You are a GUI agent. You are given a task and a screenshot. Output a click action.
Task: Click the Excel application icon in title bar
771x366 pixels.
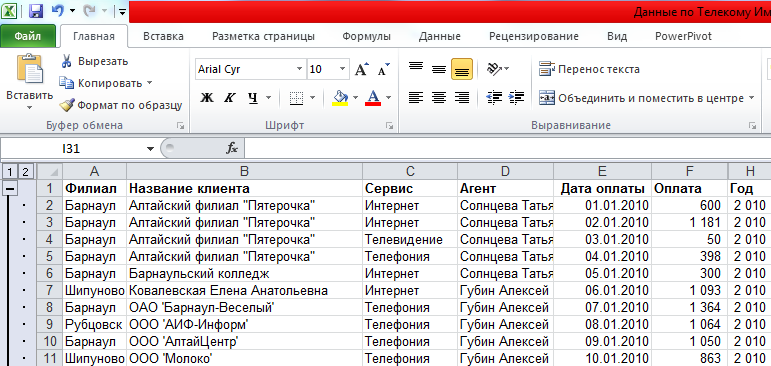9,11
